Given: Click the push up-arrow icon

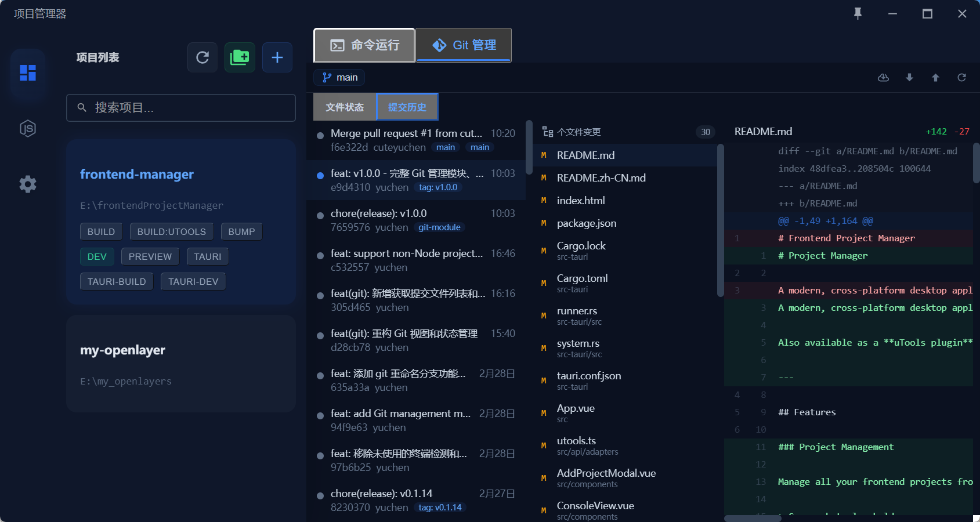Looking at the screenshot, I should tap(935, 78).
